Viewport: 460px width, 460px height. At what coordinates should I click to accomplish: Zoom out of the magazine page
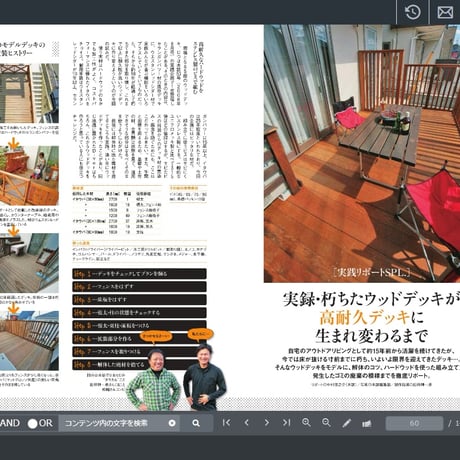326,423
